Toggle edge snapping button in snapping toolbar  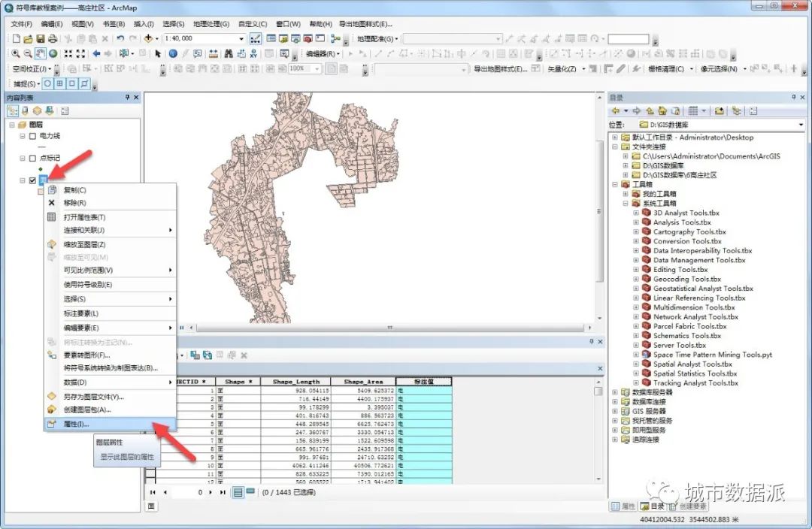(85, 83)
